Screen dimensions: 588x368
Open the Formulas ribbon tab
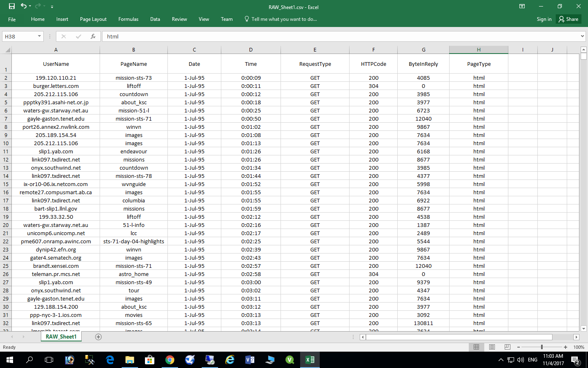(x=128, y=19)
